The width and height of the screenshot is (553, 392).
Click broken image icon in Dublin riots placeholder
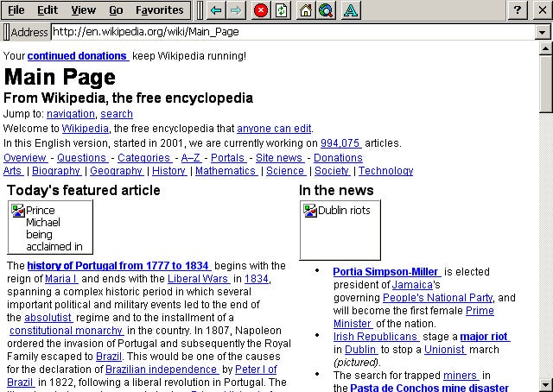point(310,211)
